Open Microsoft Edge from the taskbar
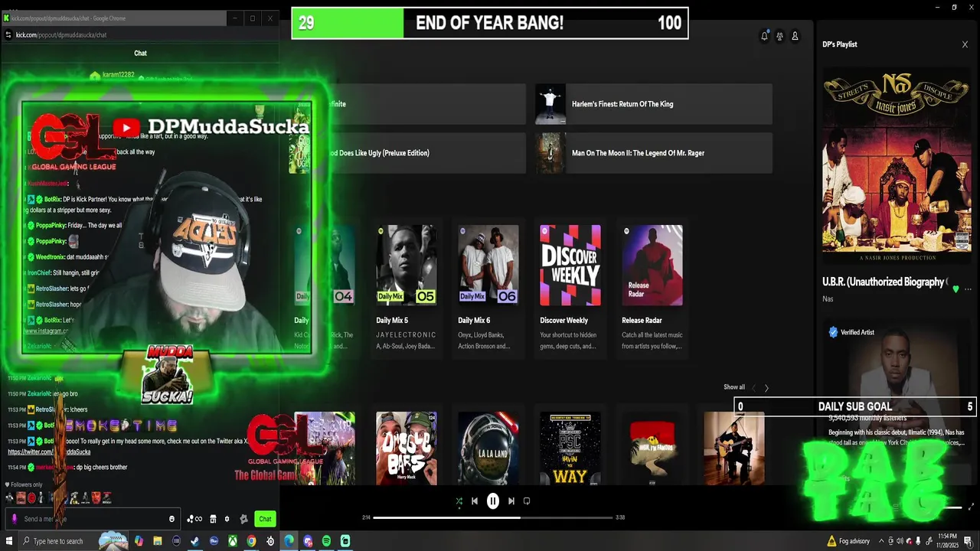This screenshot has width=980, height=551. tap(289, 541)
